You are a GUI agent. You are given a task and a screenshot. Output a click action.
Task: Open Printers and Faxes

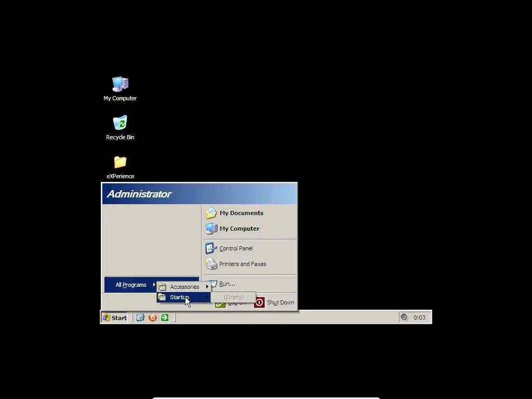tap(250, 264)
